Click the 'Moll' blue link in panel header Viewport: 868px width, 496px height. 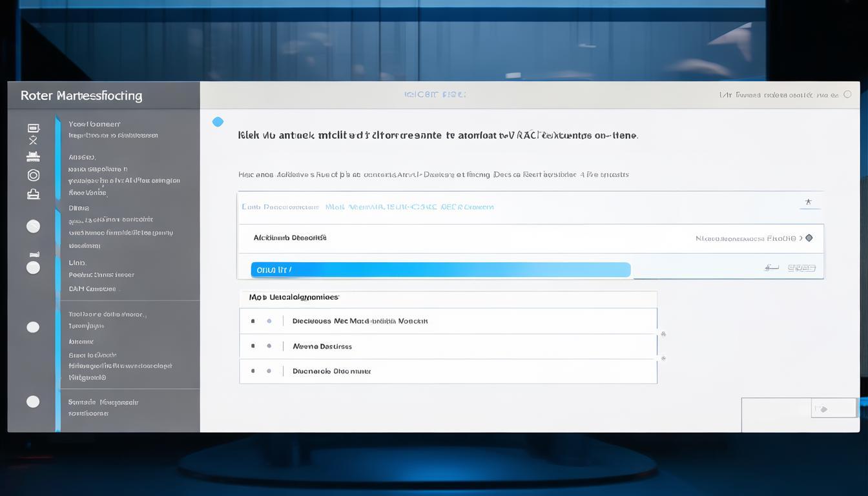tap(335, 207)
